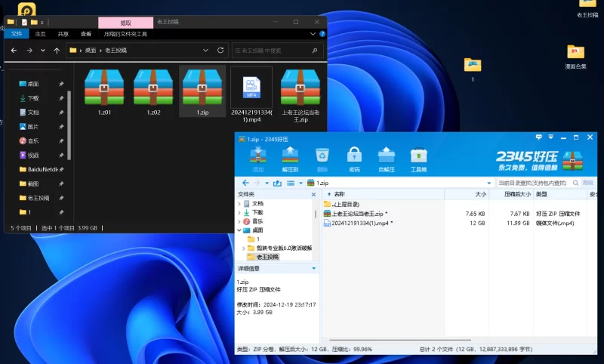Image resolution: width=604 pixels, height=364 pixels.
Task: Select folder 1 in 2345好压 tree
Action: 254,239
